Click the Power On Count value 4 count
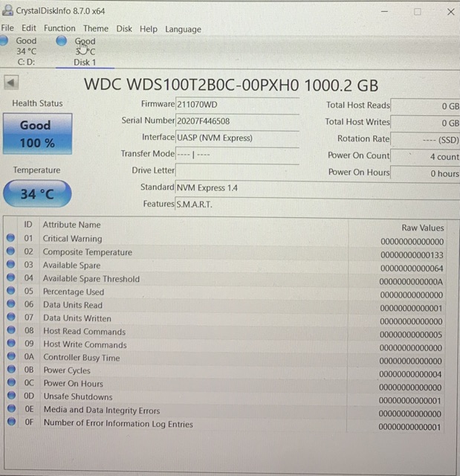Screen dimensions: 460x476 point(425,157)
